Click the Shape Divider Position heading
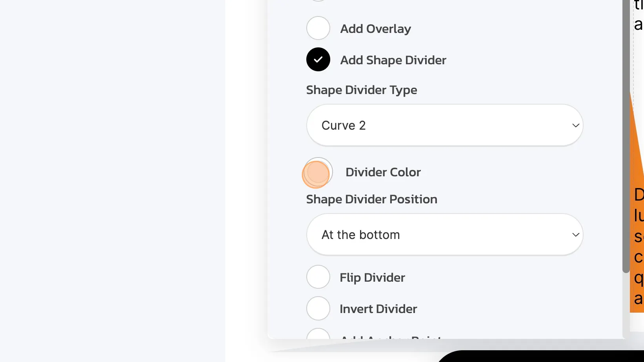 point(371,199)
